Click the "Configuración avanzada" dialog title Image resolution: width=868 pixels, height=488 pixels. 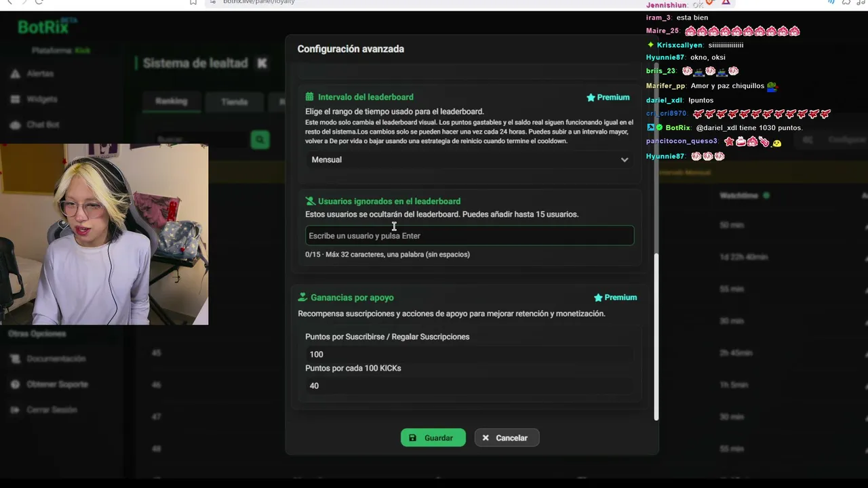[x=351, y=49]
